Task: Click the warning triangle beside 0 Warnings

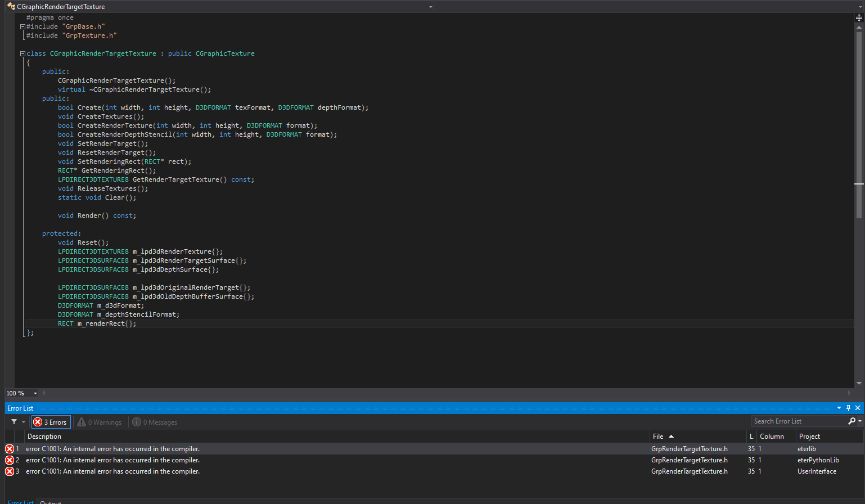Action: [x=82, y=422]
